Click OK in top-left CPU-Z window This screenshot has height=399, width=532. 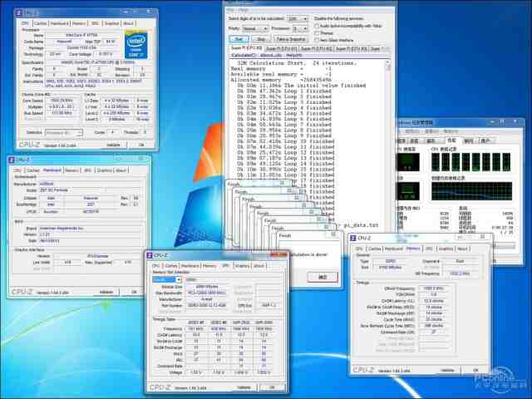[141, 145]
